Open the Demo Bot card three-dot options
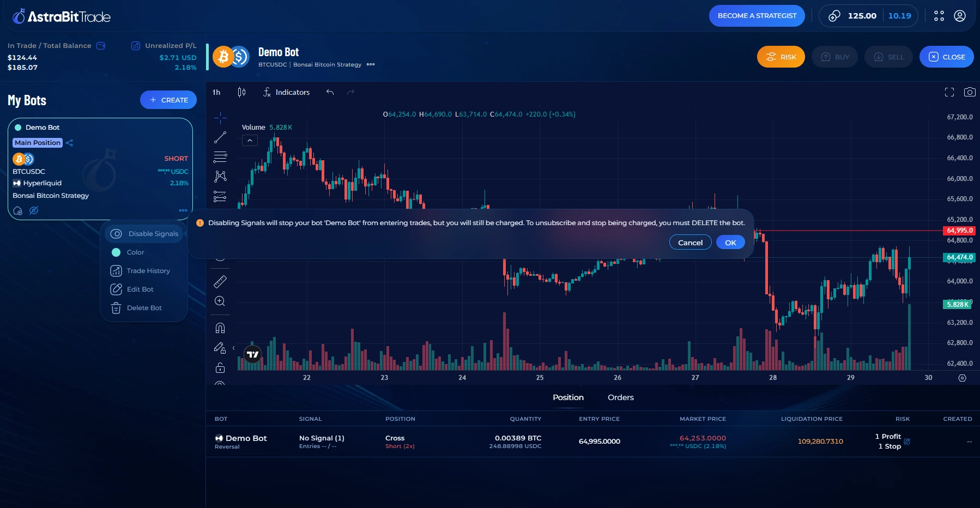Image resolution: width=980 pixels, height=508 pixels. coord(183,210)
